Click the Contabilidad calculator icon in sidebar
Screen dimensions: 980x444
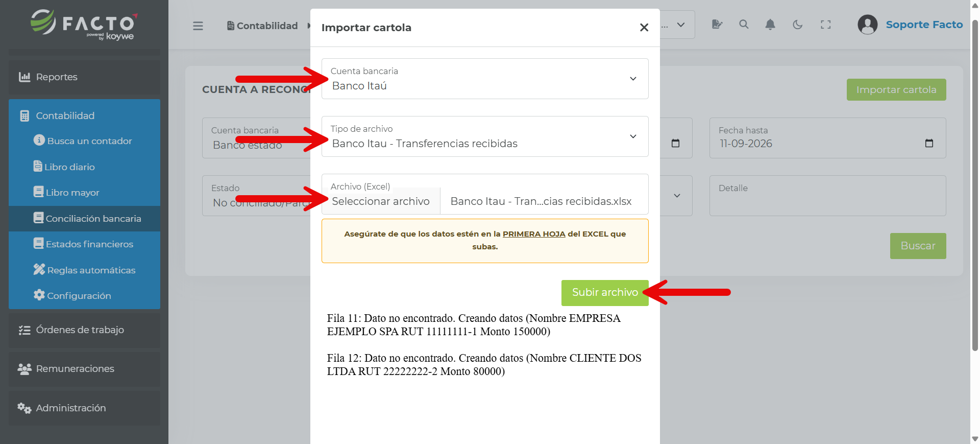click(24, 116)
